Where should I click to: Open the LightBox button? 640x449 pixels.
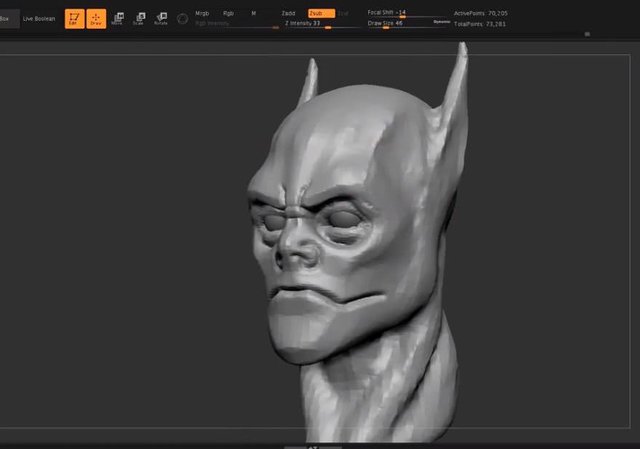tap(9, 19)
